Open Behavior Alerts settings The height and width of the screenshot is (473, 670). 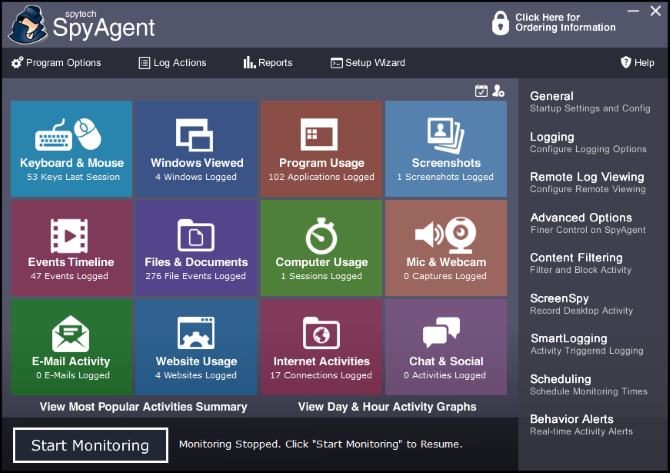(x=581, y=425)
